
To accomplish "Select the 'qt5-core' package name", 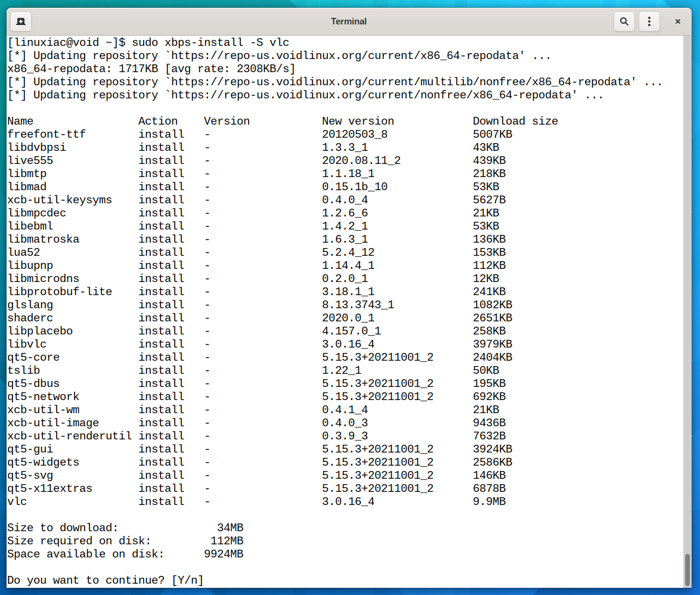I will click(33, 357).
